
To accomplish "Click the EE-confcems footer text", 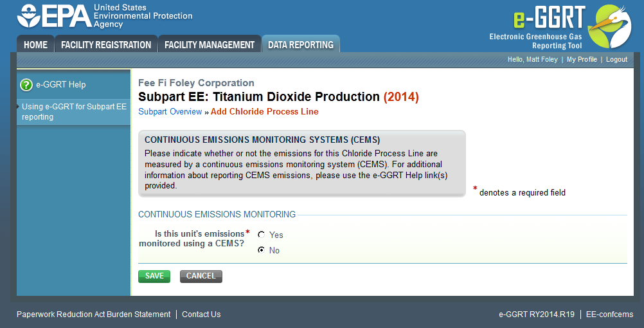I will [609, 314].
